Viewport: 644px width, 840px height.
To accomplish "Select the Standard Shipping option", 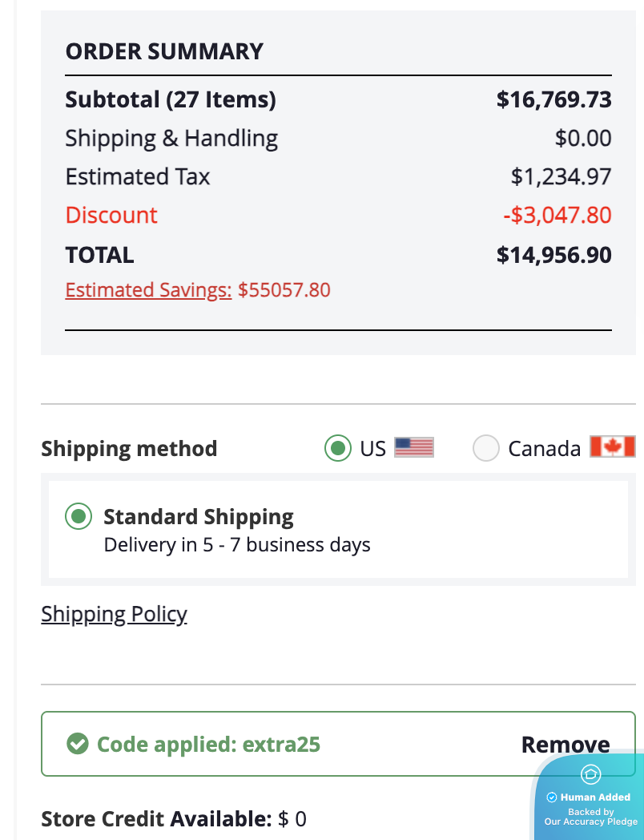I will [78, 517].
